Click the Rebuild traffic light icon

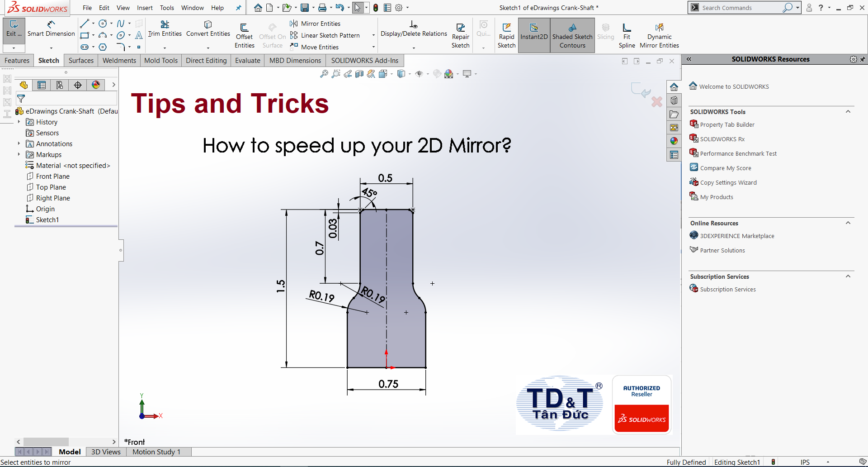pyautogui.click(x=375, y=8)
